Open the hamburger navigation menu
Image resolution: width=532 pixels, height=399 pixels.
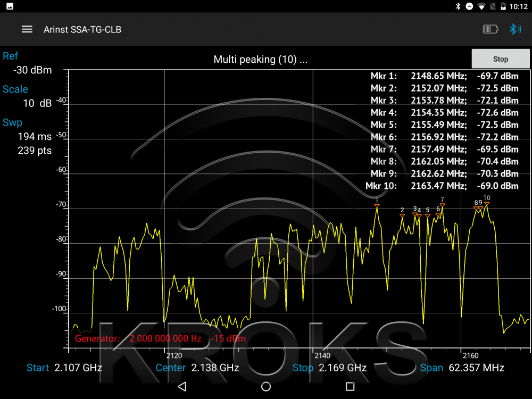pyautogui.click(x=27, y=29)
